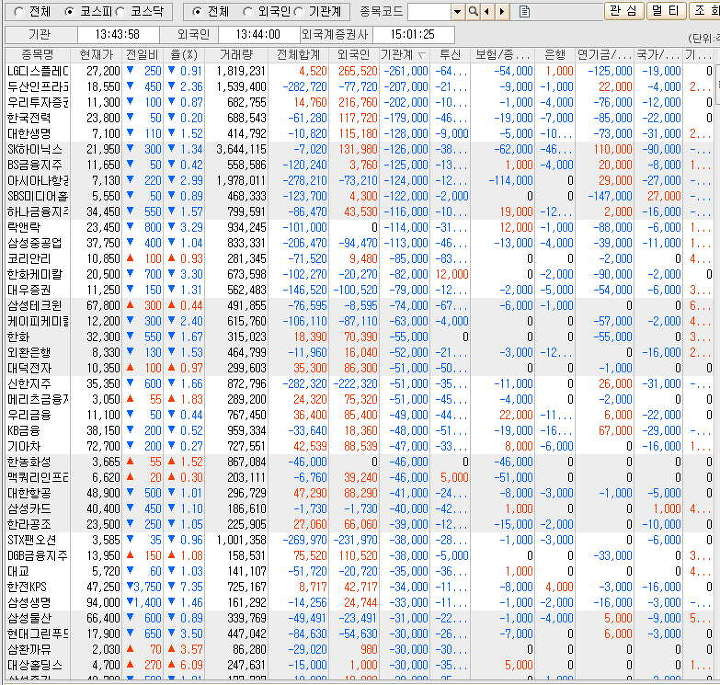
Task: Select the 대한항공 row name
Action: (29, 493)
